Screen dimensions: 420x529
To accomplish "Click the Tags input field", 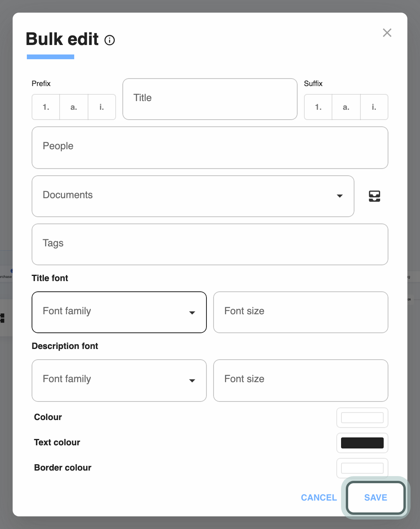I will [x=210, y=244].
